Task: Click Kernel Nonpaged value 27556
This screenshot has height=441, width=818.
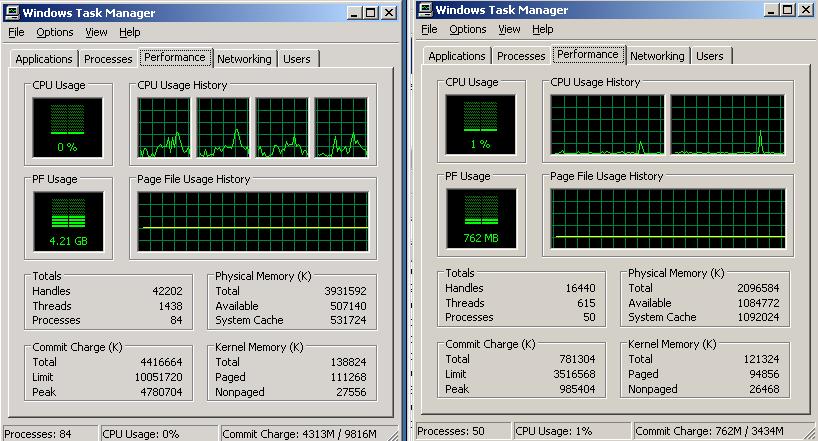Action: 351,392
